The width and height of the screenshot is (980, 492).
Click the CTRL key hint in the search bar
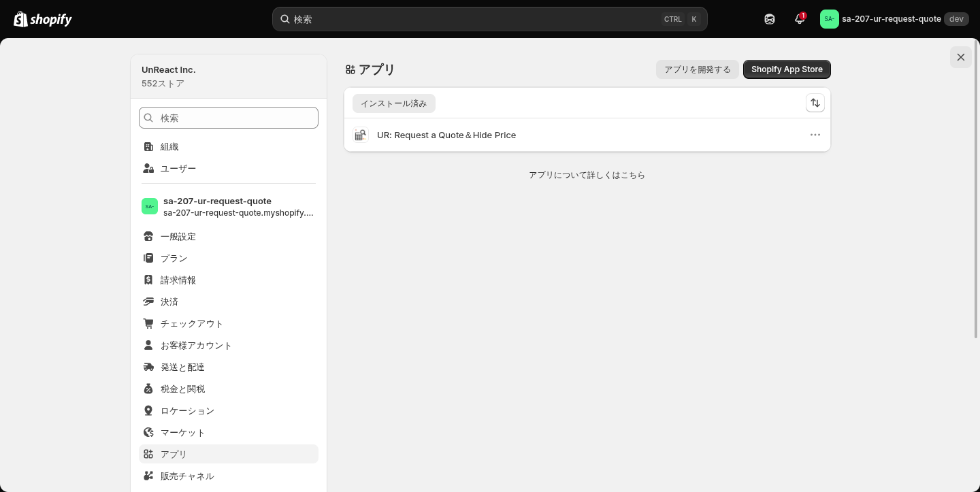click(x=673, y=19)
